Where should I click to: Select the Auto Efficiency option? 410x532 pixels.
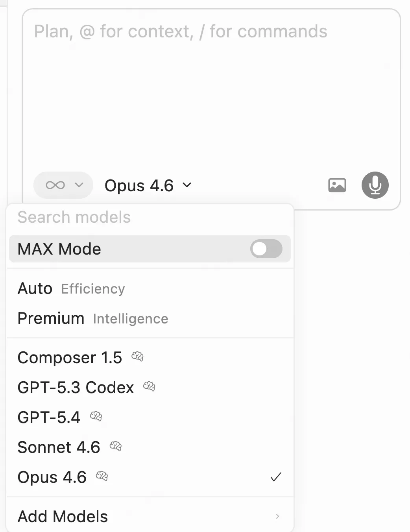[71, 289]
